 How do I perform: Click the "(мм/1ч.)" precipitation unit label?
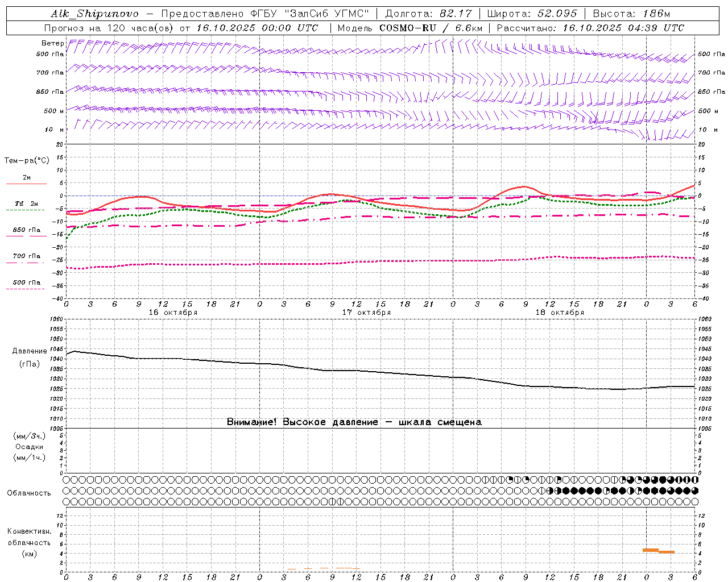pos(30,458)
